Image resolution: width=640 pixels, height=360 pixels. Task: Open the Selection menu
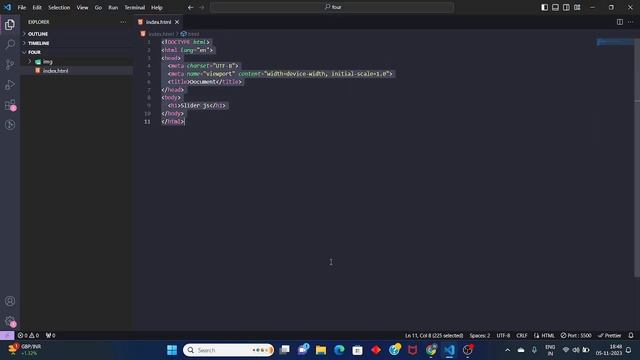(59, 7)
